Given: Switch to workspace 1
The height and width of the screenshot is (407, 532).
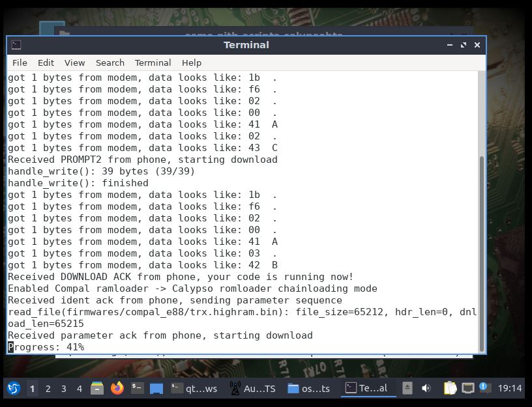Looking at the screenshot, I should (x=32, y=389).
